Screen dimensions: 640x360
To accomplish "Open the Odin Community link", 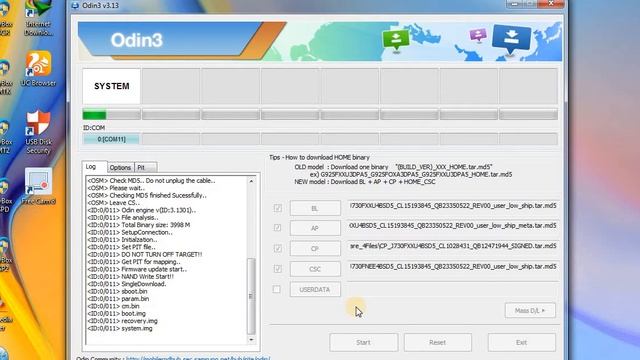I will (198, 358).
